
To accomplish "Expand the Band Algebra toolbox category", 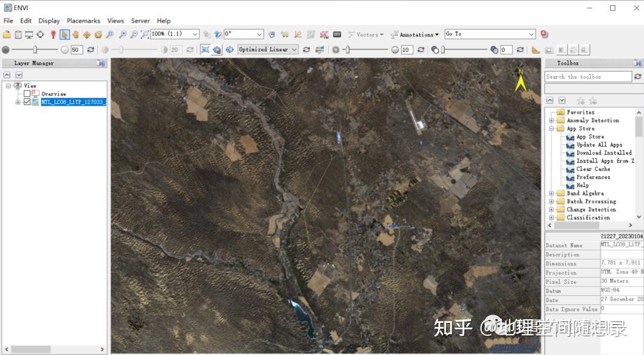I will [x=551, y=193].
